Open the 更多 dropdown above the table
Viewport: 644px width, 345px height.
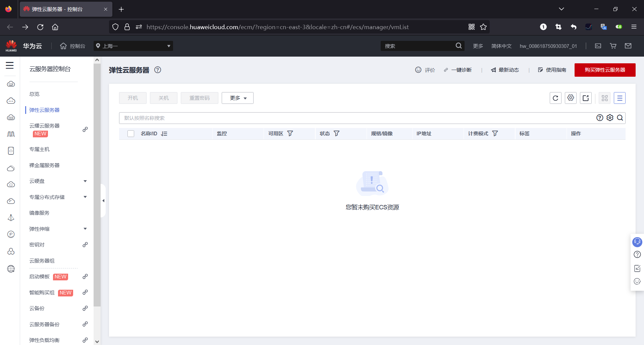pos(237,98)
